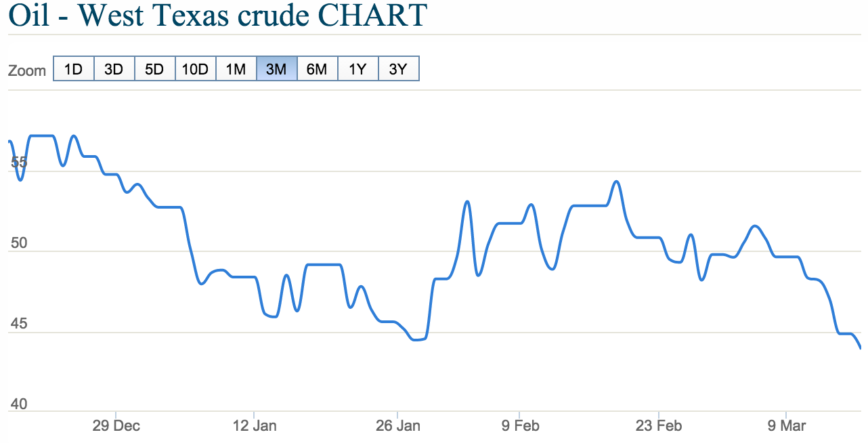Switch chart zoom to 3D
This screenshot has height=443, width=868.
[114, 69]
